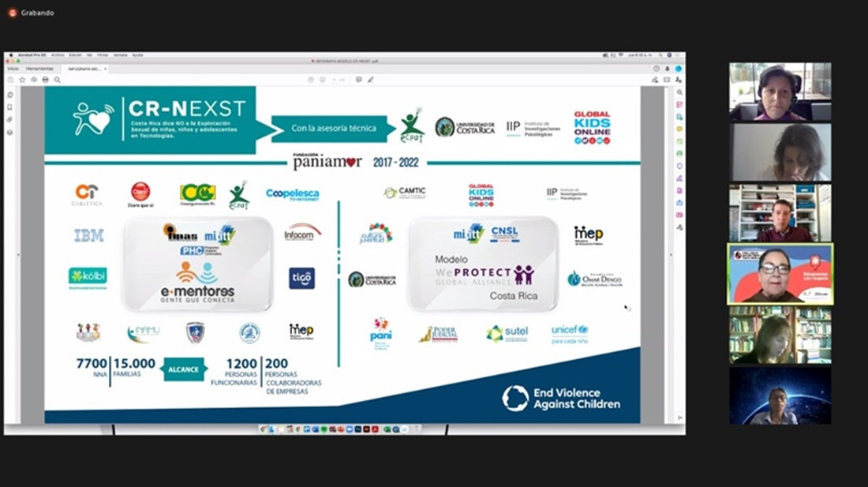The width and height of the screenshot is (868, 487).
Task: Open the Apple menu
Action: tap(10, 55)
